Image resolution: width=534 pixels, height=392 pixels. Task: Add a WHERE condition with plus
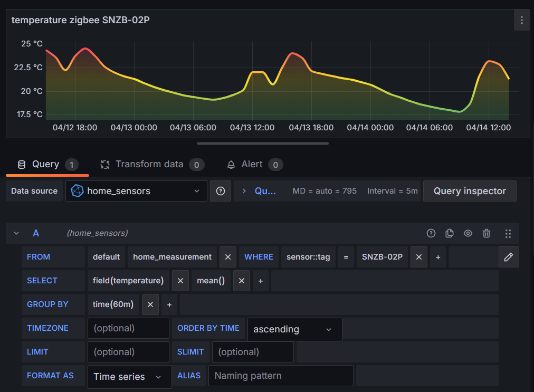point(438,257)
